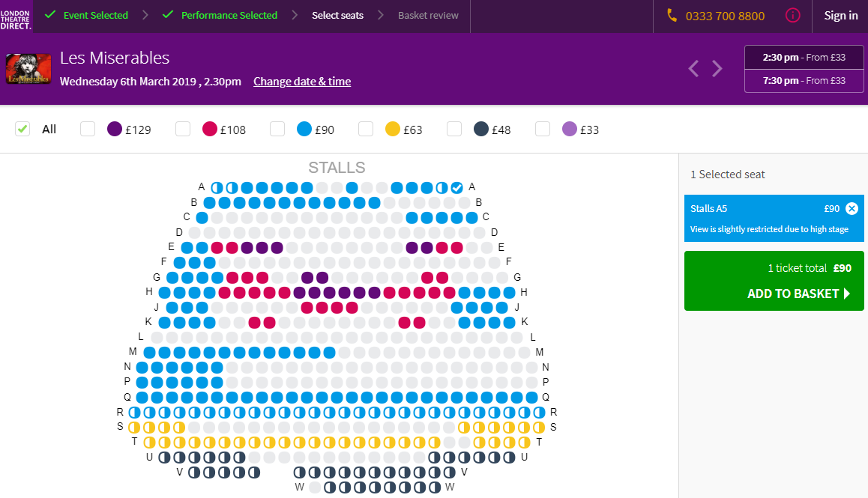The width and height of the screenshot is (868, 498).
Task: Select the first yellow seat in row S
Action: [x=134, y=427]
